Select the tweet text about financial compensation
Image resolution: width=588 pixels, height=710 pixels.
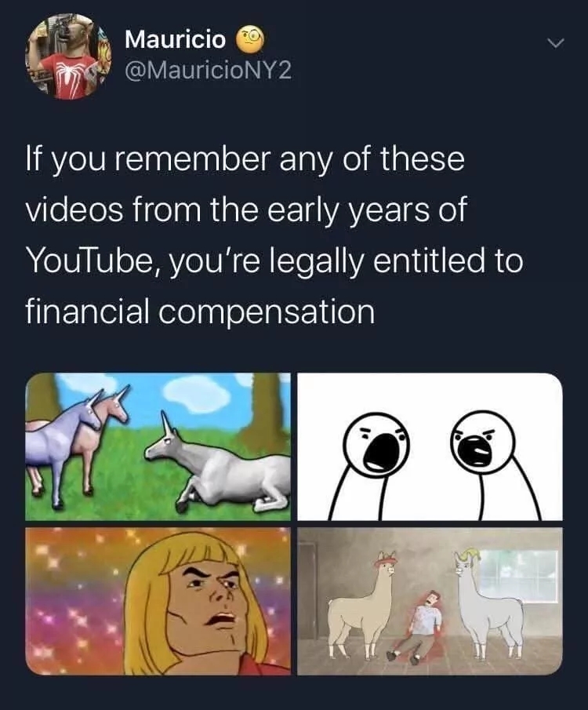pyautogui.click(x=274, y=235)
